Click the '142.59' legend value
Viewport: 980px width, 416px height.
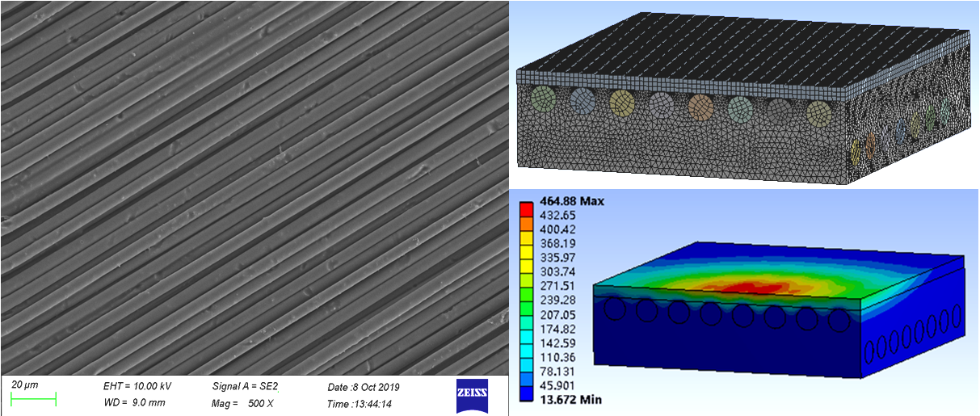point(557,342)
